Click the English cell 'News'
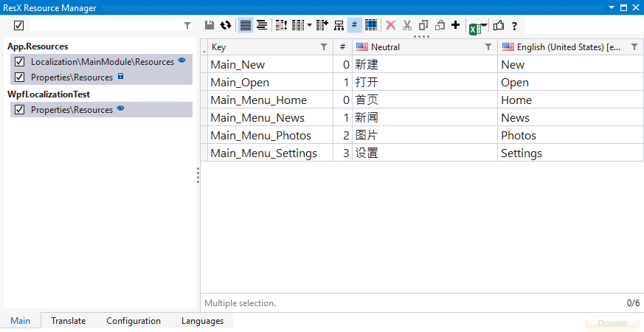This screenshot has width=644, height=332. point(570,117)
